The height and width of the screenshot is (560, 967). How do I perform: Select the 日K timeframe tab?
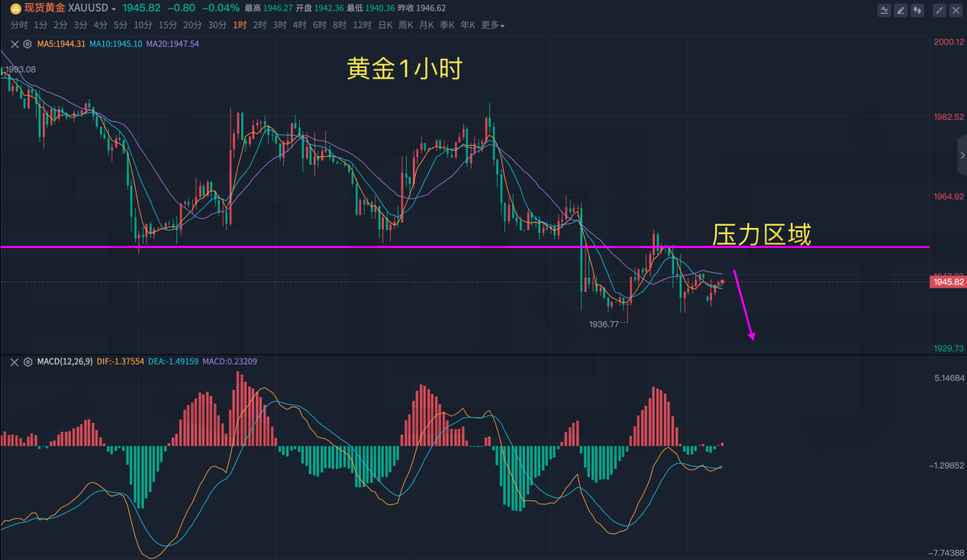click(x=385, y=25)
